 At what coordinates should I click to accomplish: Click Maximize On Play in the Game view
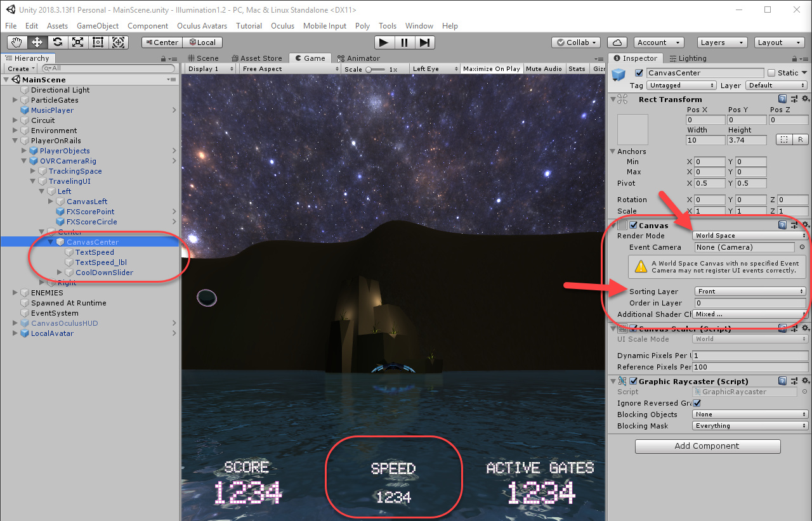click(x=492, y=68)
